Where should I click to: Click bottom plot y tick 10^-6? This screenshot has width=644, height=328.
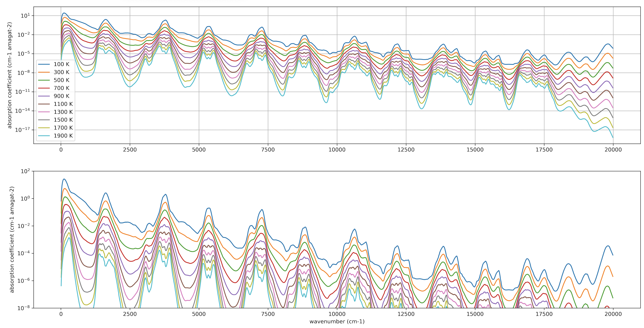[x=24, y=281]
